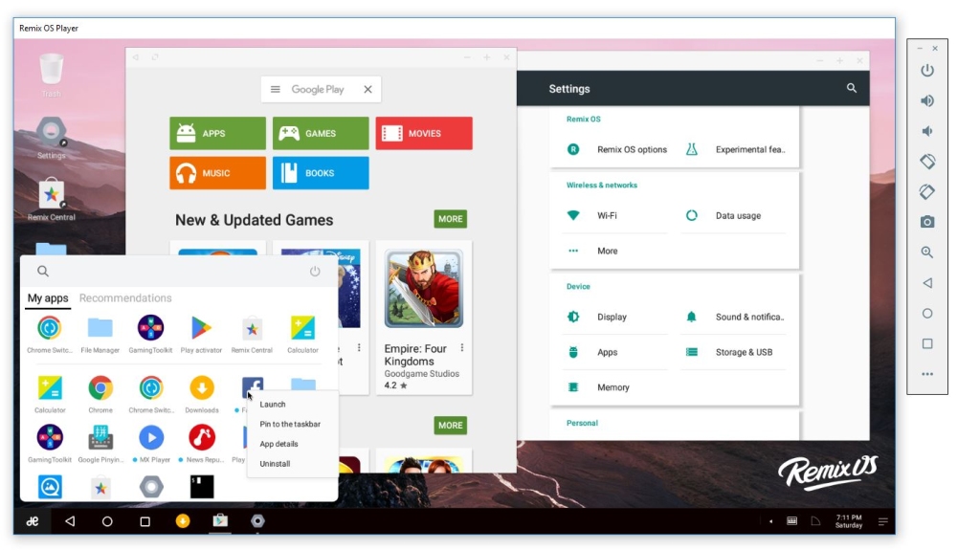Image resolution: width=980 pixels, height=550 pixels.
Task: Click MORE next to New & Updated Games
Action: [451, 219]
